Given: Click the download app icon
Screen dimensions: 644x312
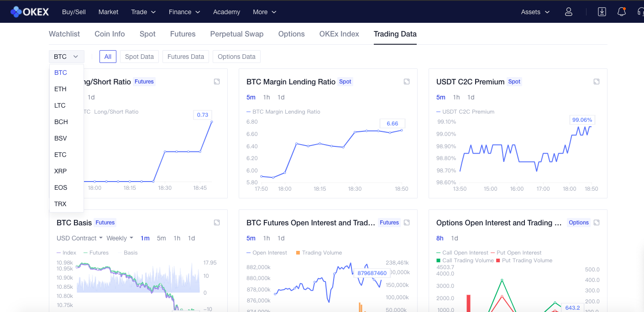Looking at the screenshot, I should [x=602, y=12].
